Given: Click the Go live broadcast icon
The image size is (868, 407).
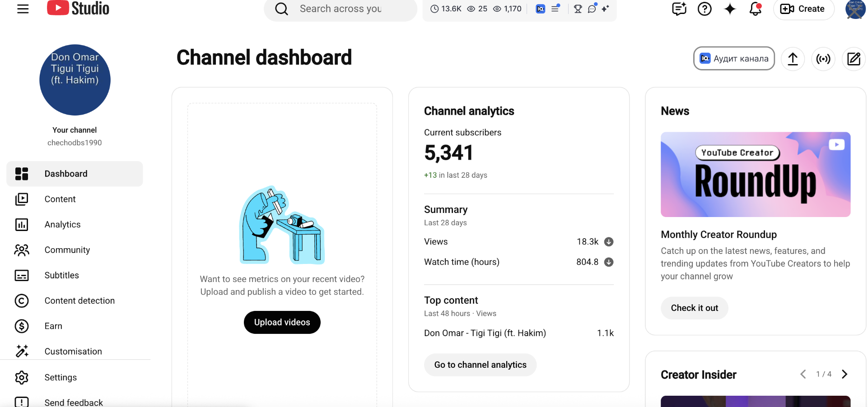Looking at the screenshot, I should pyautogui.click(x=823, y=59).
